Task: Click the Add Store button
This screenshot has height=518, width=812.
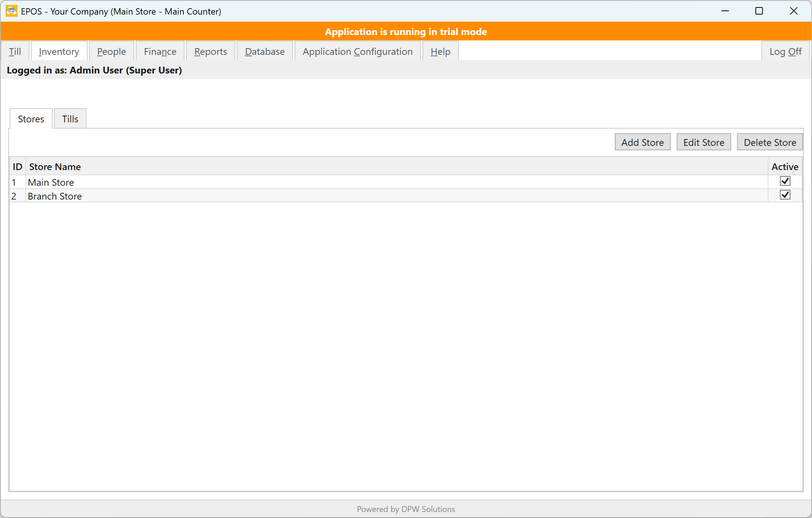Action: coord(642,142)
